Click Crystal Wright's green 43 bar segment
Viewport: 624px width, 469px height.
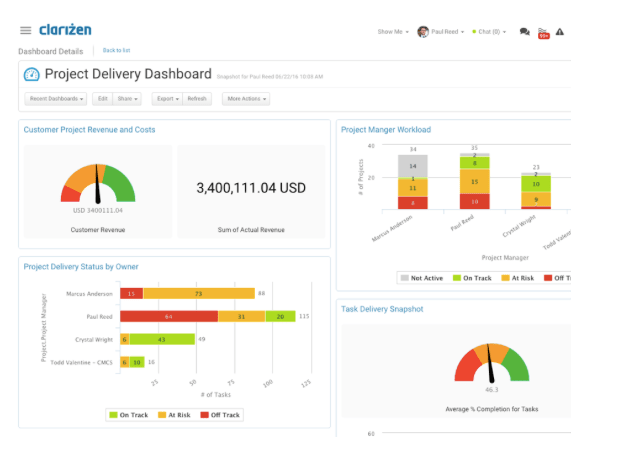162,339
